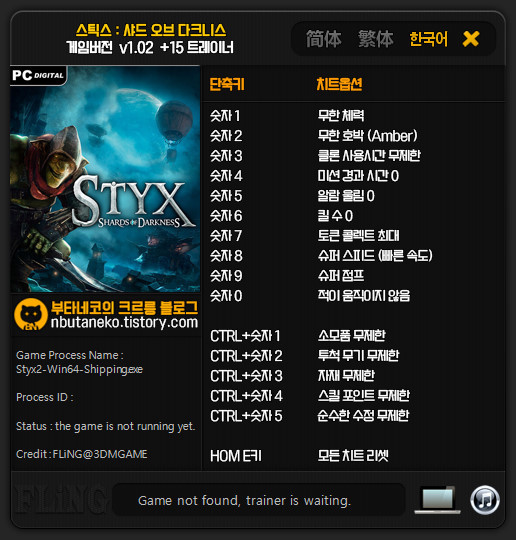Screen dimensions: 516x540
Task: Toggle 슈퍼 점프 cheat option
Action: point(341,276)
